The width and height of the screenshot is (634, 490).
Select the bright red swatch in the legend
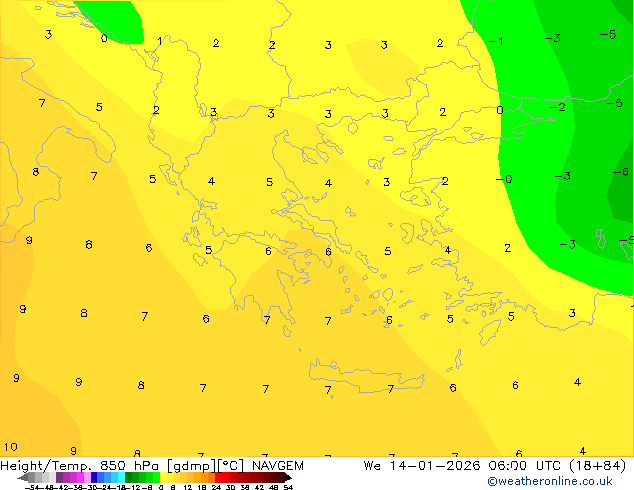pyautogui.click(x=218, y=477)
